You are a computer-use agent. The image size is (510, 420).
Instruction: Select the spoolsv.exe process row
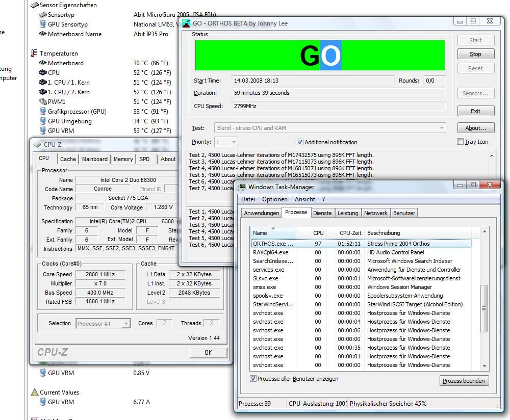click(361, 296)
